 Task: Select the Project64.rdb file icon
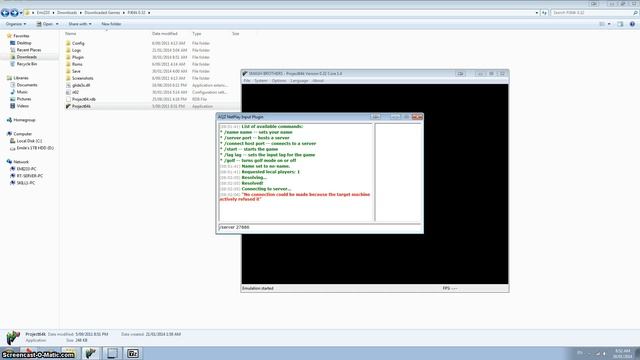[x=68, y=99]
